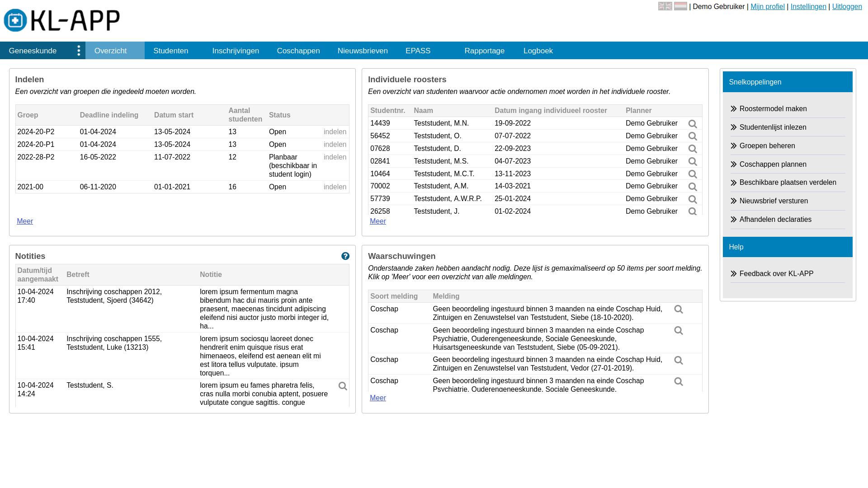This screenshot has height=488, width=868.
Task: Select note row Inschrijving coschappen 2012
Action: 182,309
